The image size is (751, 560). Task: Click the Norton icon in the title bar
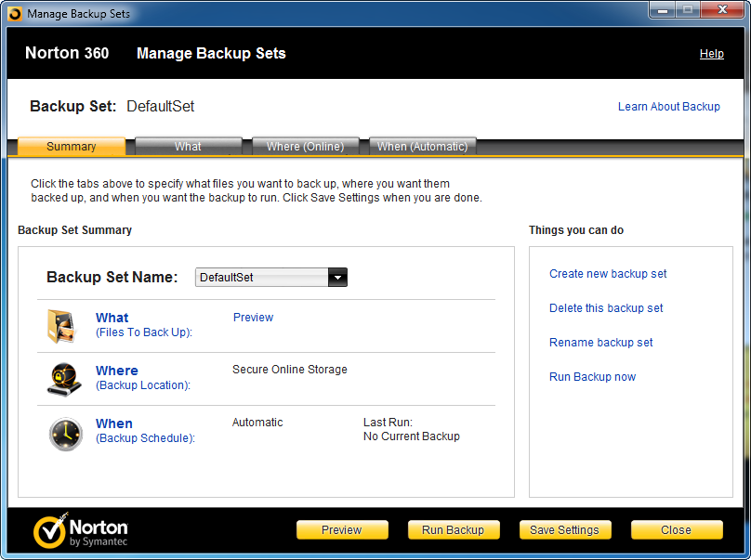(x=15, y=14)
